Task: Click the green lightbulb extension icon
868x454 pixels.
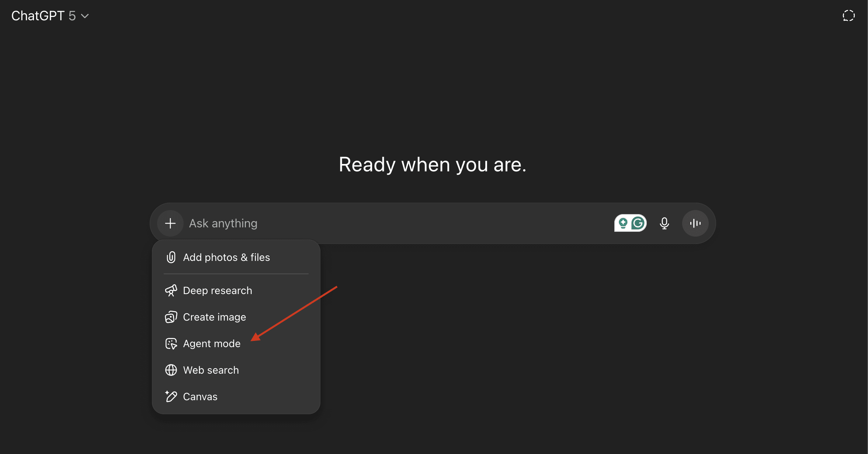Action: (623, 223)
